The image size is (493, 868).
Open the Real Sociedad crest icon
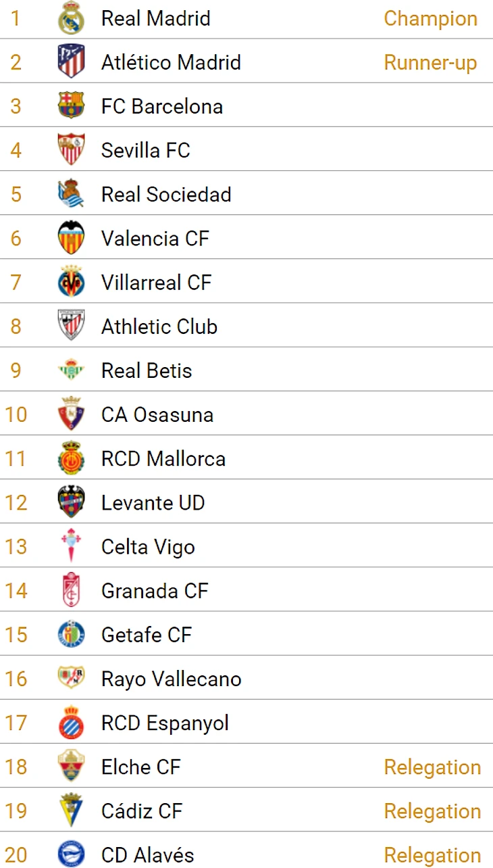(x=71, y=194)
